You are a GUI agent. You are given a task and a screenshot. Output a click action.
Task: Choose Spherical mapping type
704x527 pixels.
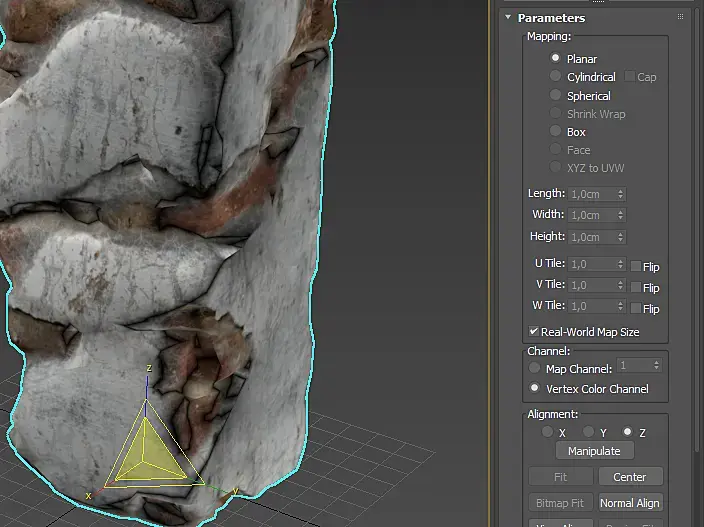(556, 96)
